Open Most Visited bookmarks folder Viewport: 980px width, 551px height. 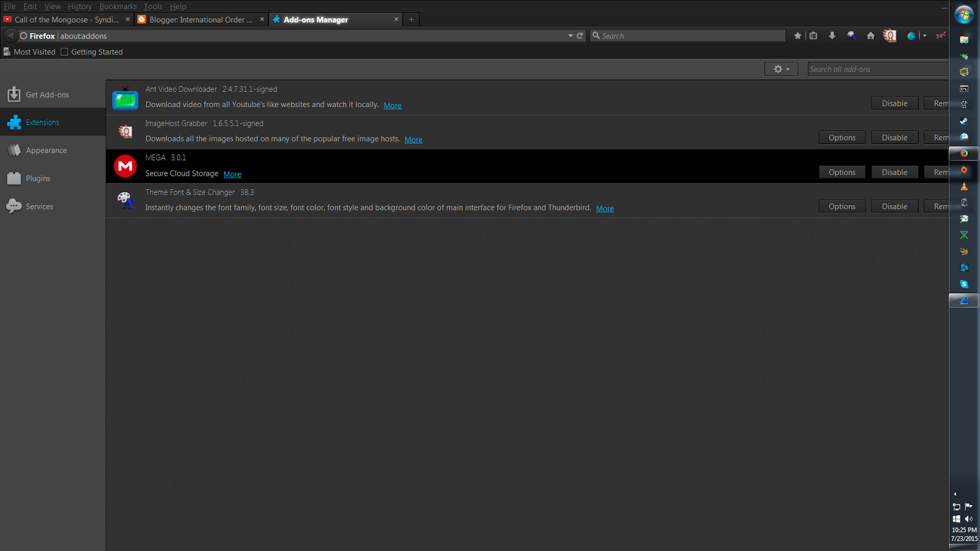29,52
